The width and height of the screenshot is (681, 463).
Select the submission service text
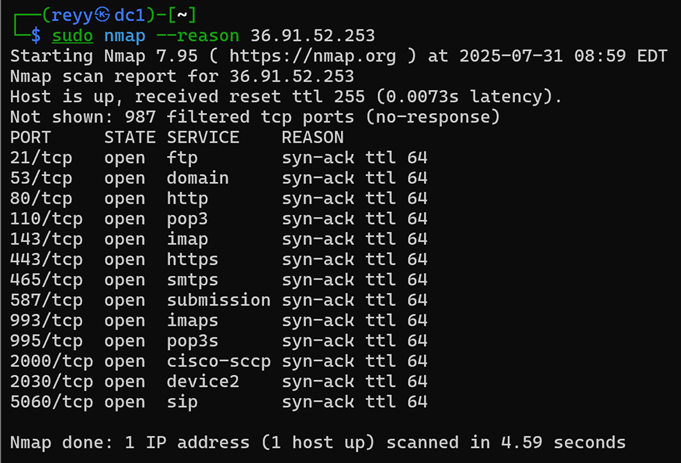(x=218, y=300)
